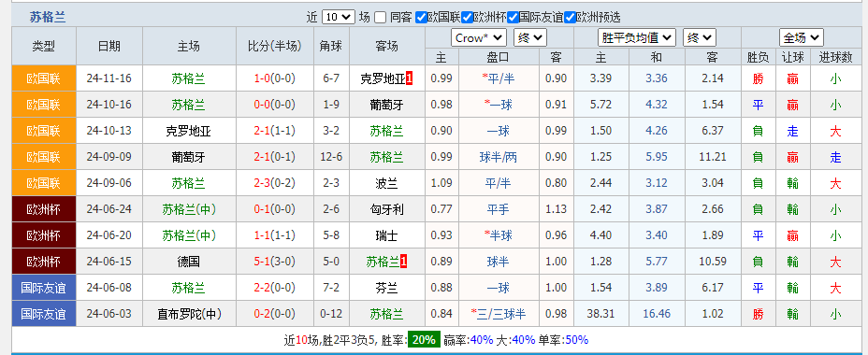Uncheck the 欧洲杯 filter checkbox
The height and width of the screenshot is (355, 868).
(468, 18)
